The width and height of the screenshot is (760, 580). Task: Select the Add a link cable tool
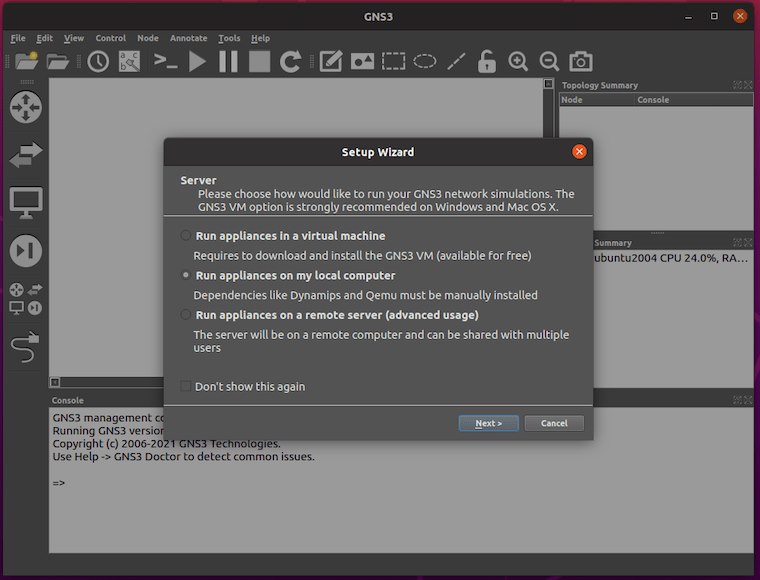coord(25,346)
